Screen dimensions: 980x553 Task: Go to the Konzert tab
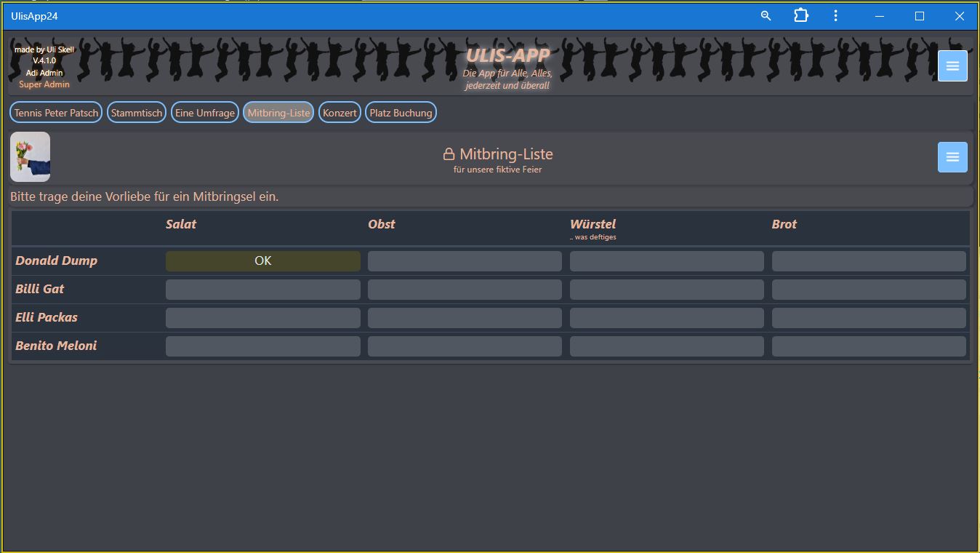click(340, 113)
